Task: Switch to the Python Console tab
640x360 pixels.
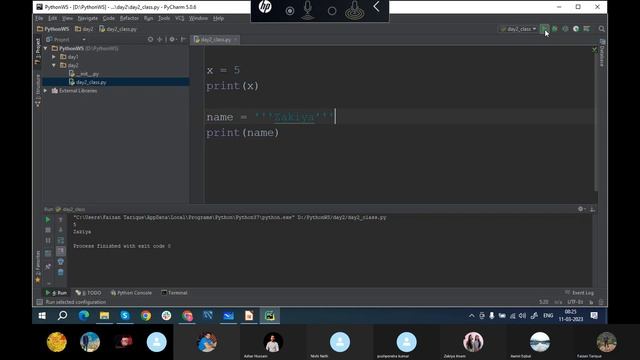Action: [x=131, y=293]
